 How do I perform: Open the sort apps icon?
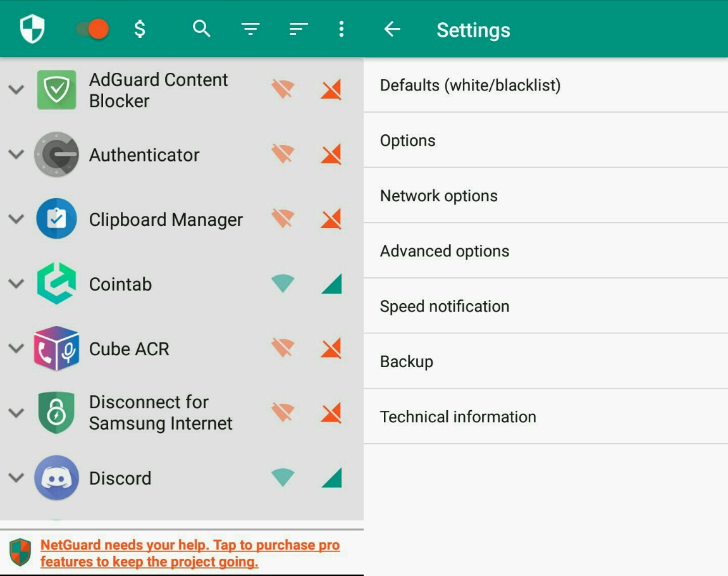(298, 28)
